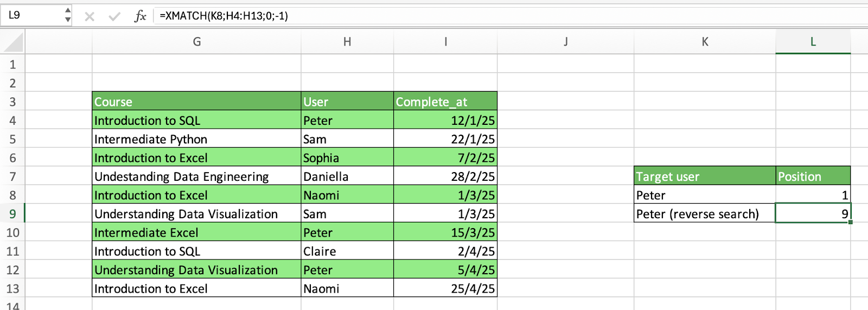
Task: Select the Target user header cell
Action: coord(705,176)
